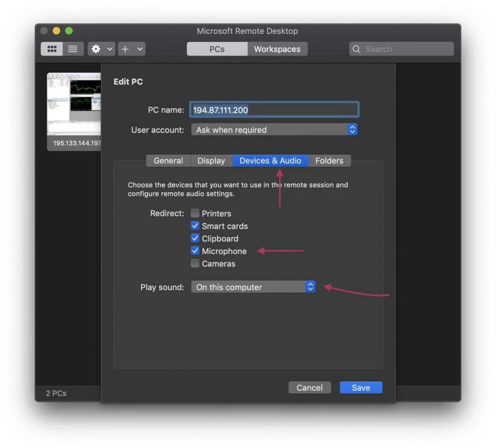Click the 'Edit PC' heading

128,82
